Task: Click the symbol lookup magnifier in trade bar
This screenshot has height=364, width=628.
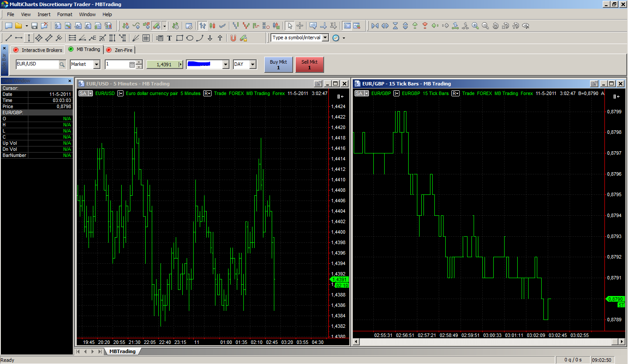Action: point(62,65)
